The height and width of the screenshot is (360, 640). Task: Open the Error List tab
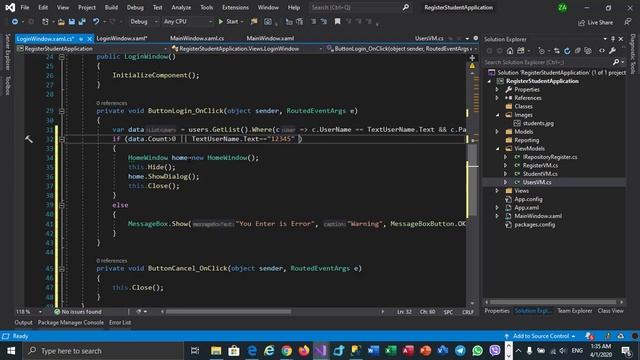[x=120, y=322]
